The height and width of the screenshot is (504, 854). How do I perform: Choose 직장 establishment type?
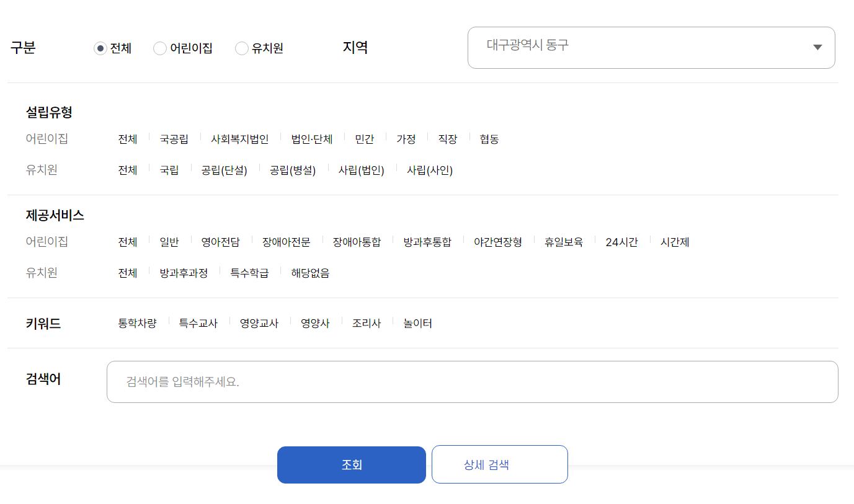pos(448,139)
